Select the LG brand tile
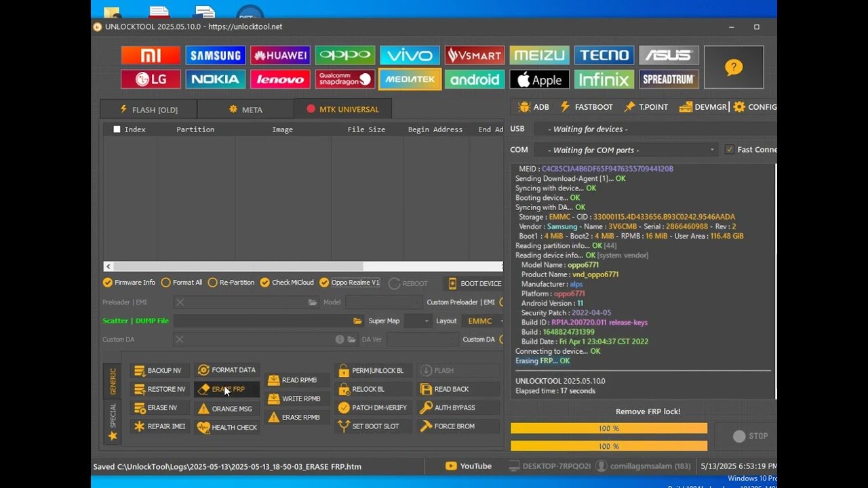This screenshot has height=488, width=868. [x=151, y=79]
